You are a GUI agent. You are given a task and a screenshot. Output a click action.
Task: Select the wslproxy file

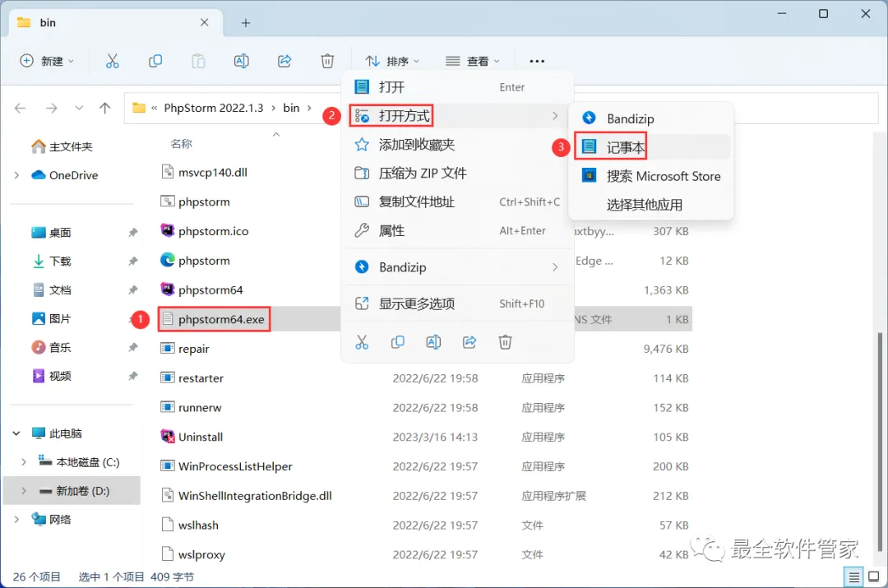tap(193, 554)
